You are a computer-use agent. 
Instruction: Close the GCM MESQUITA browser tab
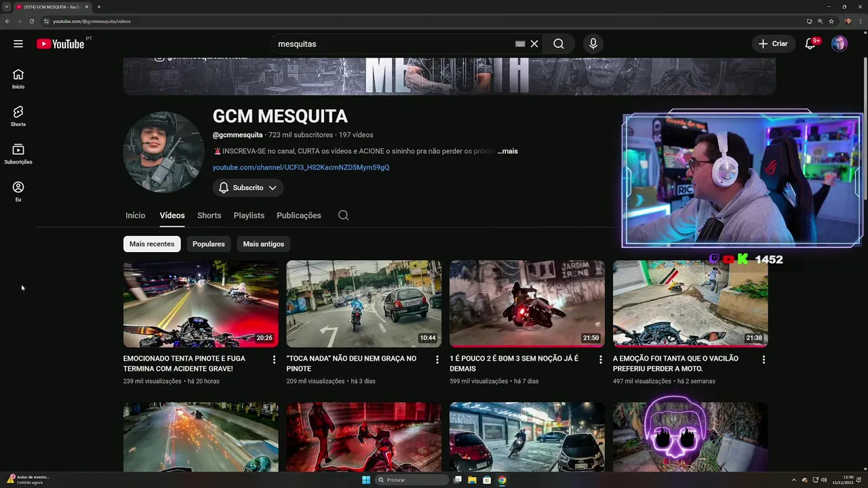coord(87,7)
